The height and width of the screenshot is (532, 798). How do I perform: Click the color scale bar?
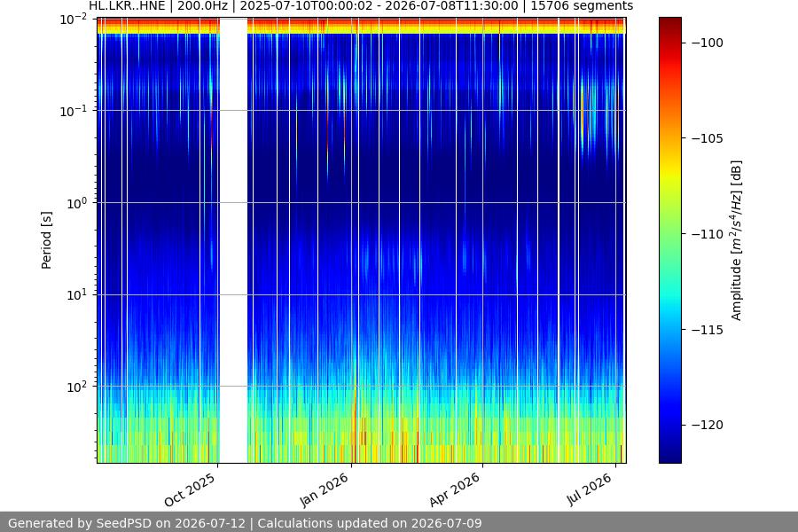(669, 240)
